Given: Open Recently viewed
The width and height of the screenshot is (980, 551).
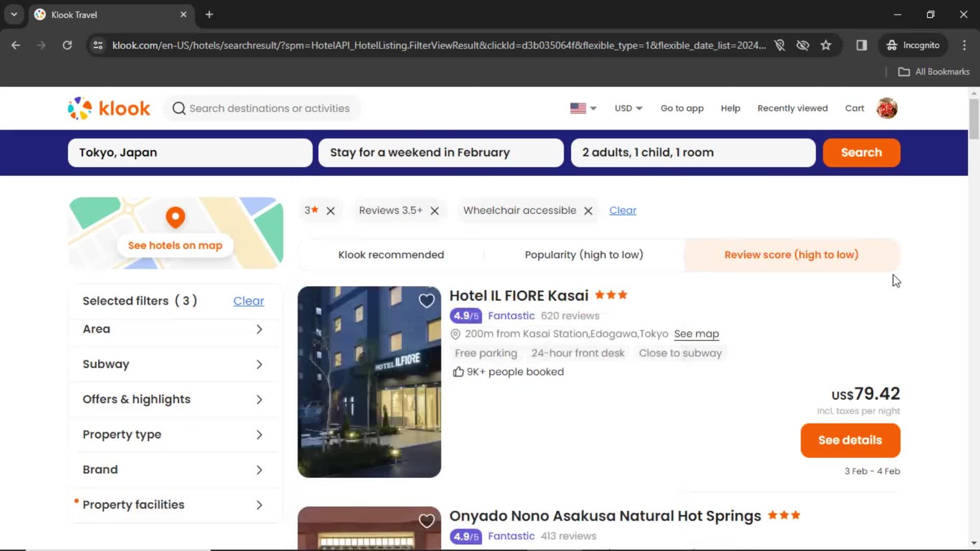Looking at the screenshot, I should click(793, 108).
